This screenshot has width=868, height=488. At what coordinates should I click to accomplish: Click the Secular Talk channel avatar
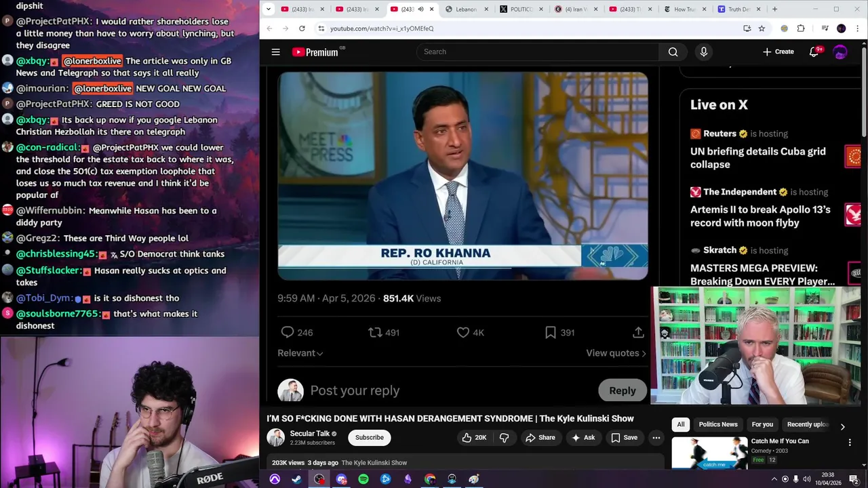[x=276, y=437]
